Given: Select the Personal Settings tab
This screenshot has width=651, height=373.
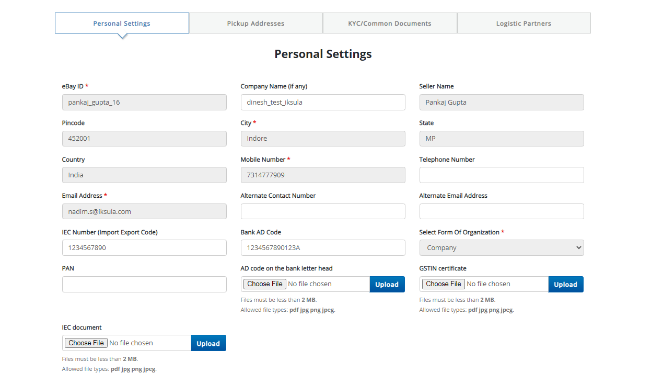Looking at the screenshot, I should tap(122, 23).
